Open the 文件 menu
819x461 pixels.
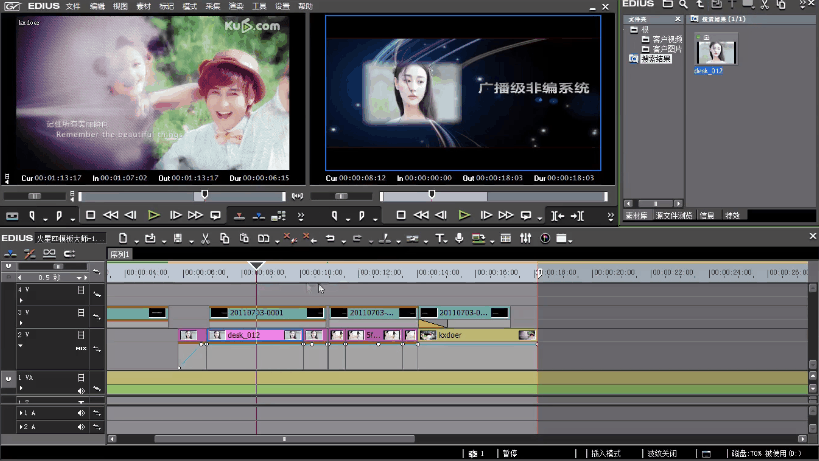click(73, 6)
